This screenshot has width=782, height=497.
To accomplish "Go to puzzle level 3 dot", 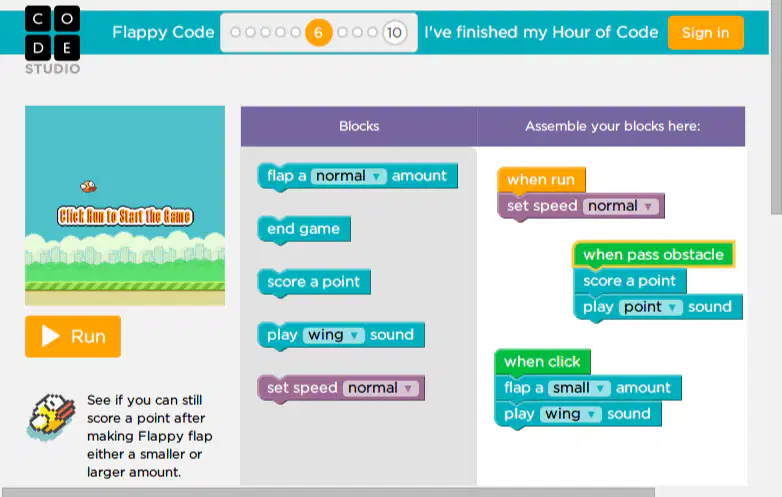I will coord(265,32).
